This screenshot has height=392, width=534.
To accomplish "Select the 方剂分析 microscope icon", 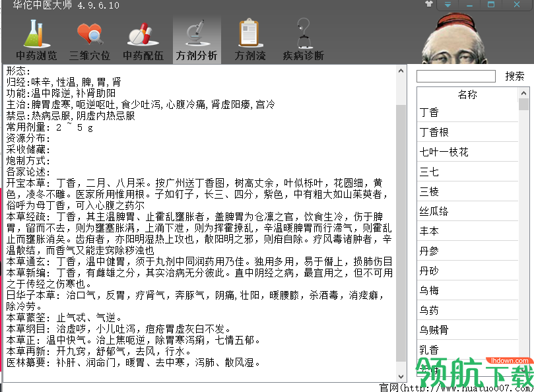I will click(x=197, y=39).
